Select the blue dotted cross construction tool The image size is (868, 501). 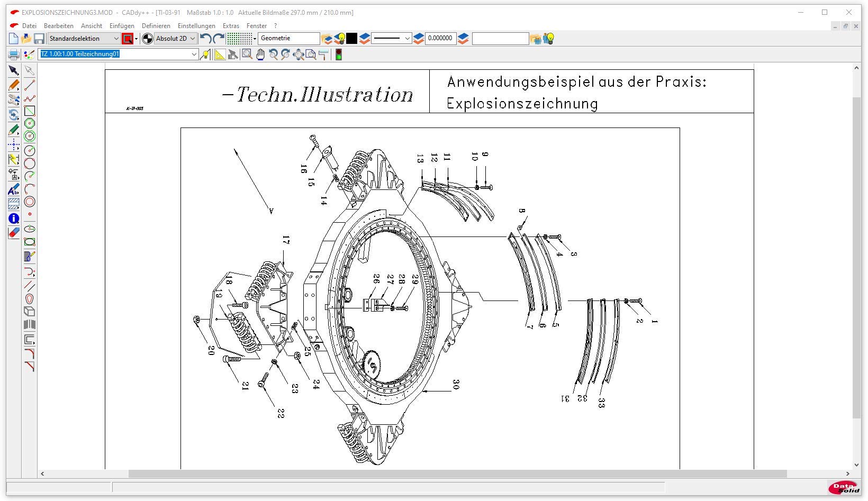14,144
